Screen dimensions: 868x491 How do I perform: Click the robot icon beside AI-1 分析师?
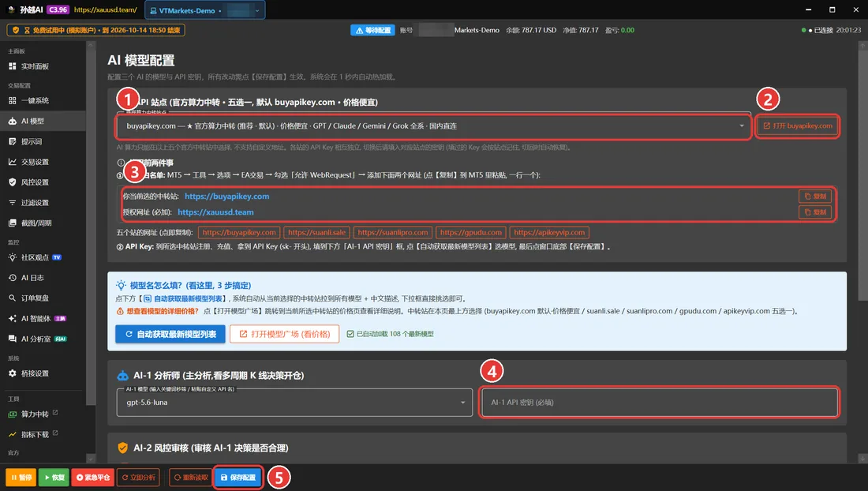click(x=122, y=375)
